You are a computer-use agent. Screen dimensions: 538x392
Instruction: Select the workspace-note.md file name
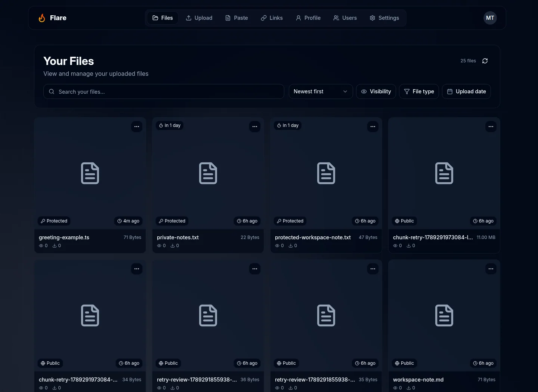pyautogui.click(x=418, y=380)
